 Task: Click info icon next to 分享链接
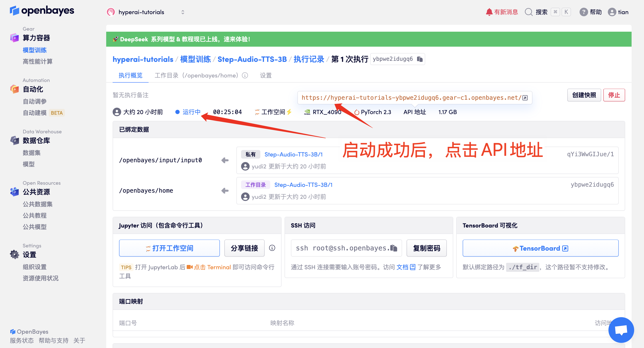tap(272, 248)
